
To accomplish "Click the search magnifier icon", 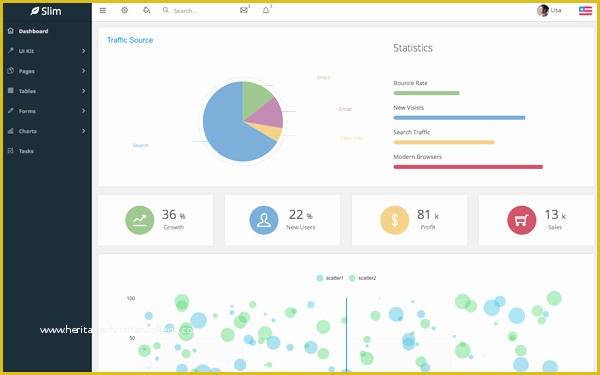I will [x=166, y=10].
